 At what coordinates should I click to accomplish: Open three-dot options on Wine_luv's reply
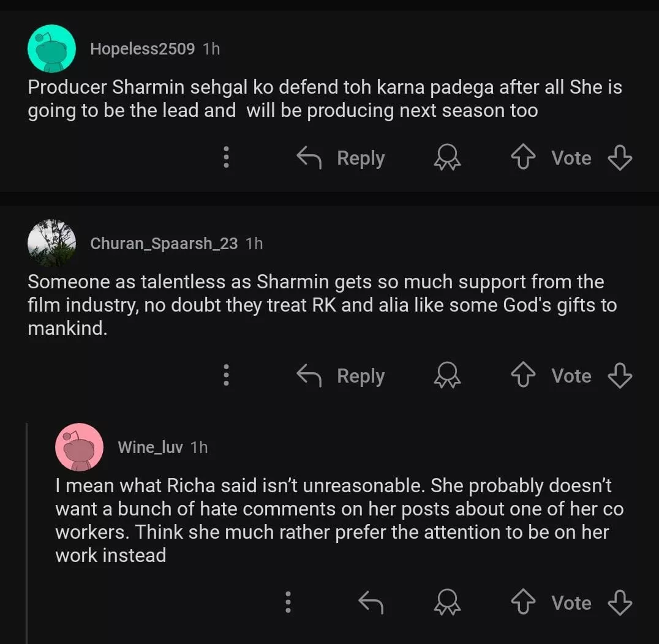[x=288, y=603]
